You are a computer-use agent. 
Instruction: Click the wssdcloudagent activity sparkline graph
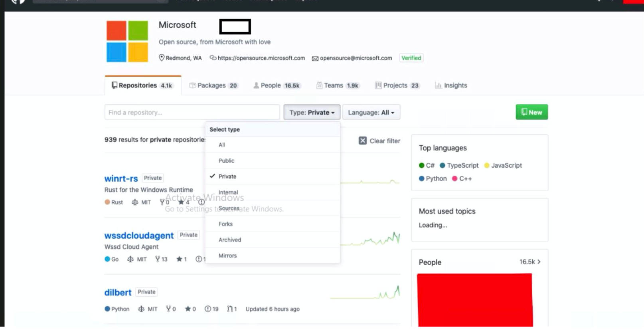[370, 238]
